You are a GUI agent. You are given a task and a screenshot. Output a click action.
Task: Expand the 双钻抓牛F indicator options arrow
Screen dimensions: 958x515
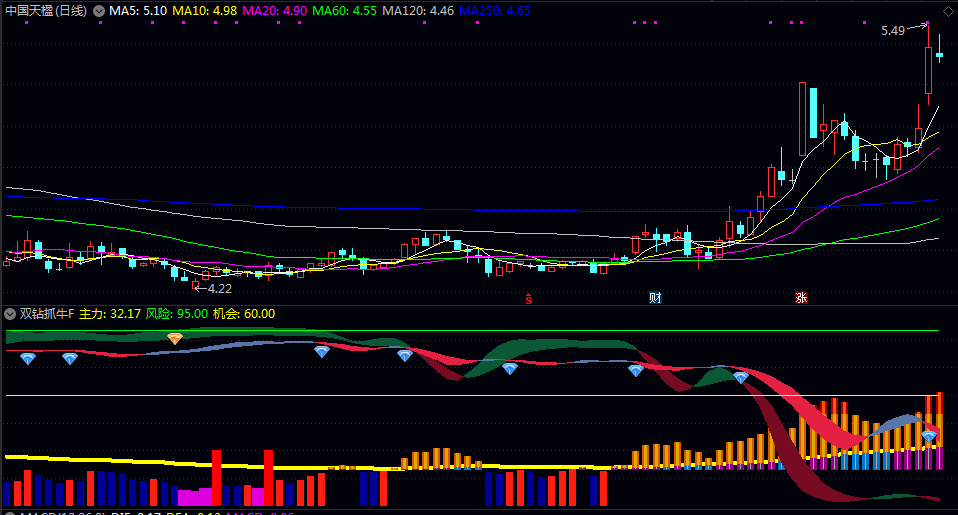point(10,314)
